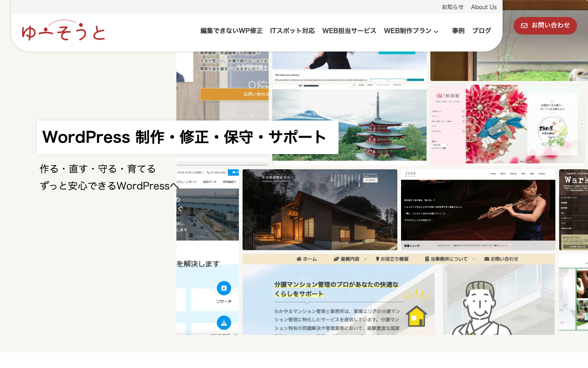Open 編集できないWP修正 menu item

click(232, 31)
